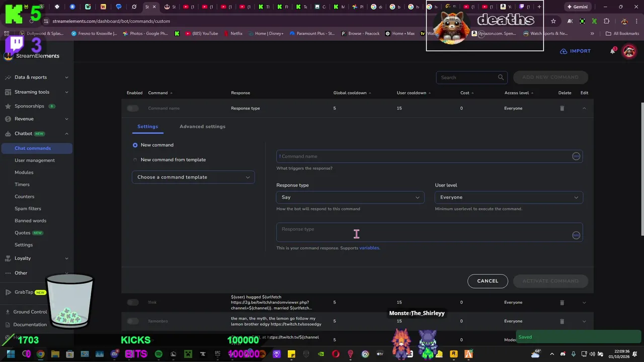Click the Ground Control rocket icon
Viewport: 644px width, 362px height.
8,312
